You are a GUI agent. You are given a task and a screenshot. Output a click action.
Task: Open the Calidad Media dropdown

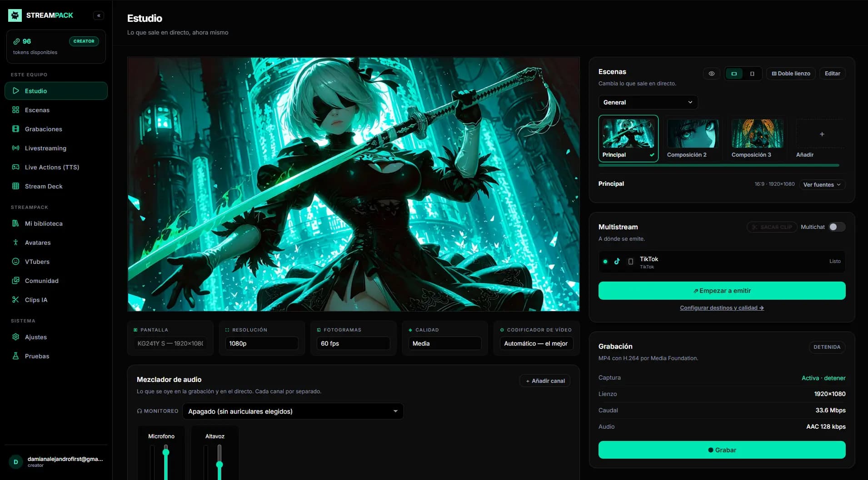pos(445,343)
